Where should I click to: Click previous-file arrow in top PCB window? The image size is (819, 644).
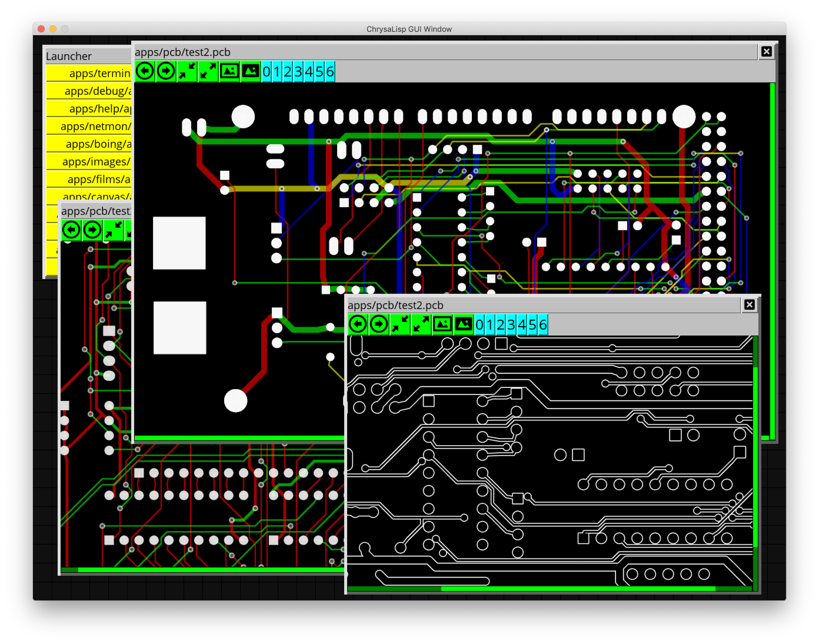pyautogui.click(x=145, y=71)
